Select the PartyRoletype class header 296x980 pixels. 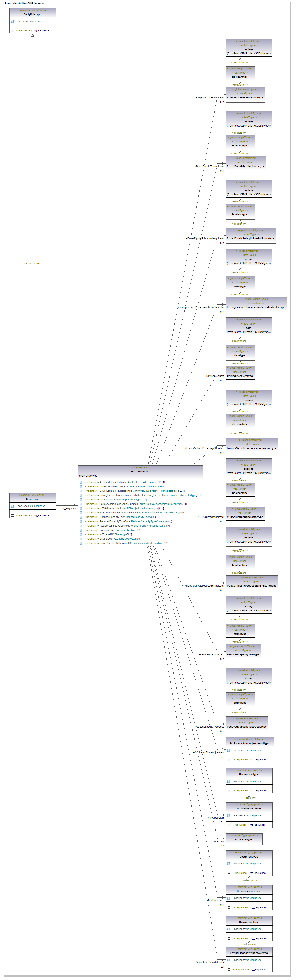[33, 14]
